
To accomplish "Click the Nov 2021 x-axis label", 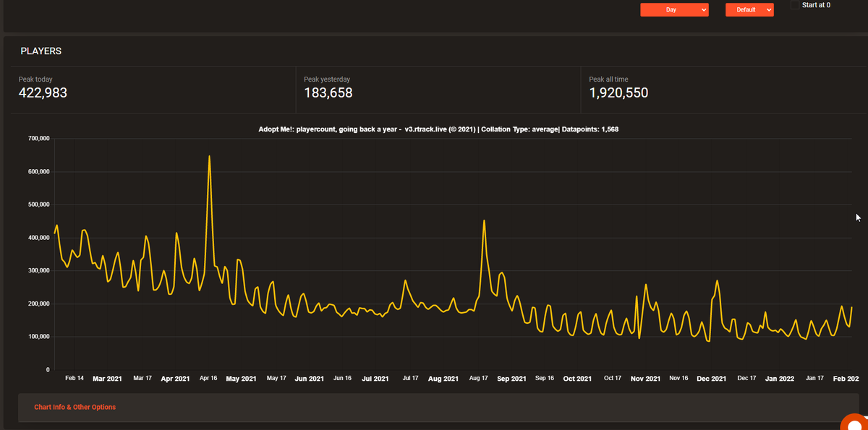I will pos(645,379).
